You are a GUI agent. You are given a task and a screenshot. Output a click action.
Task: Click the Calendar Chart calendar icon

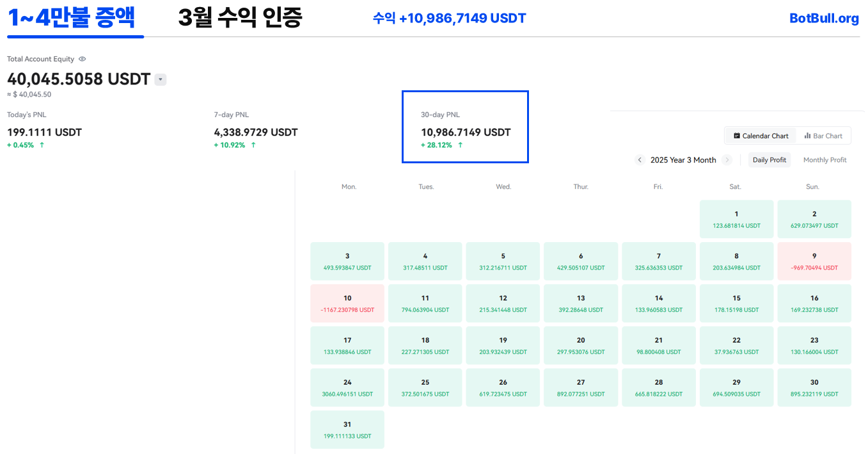pos(737,136)
